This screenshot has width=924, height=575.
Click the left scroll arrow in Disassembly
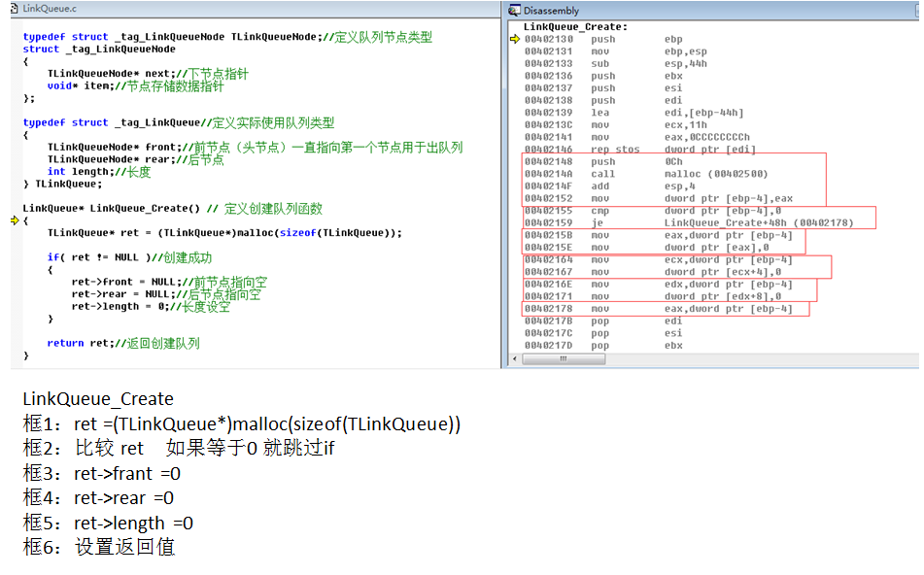[x=514, y=358]
